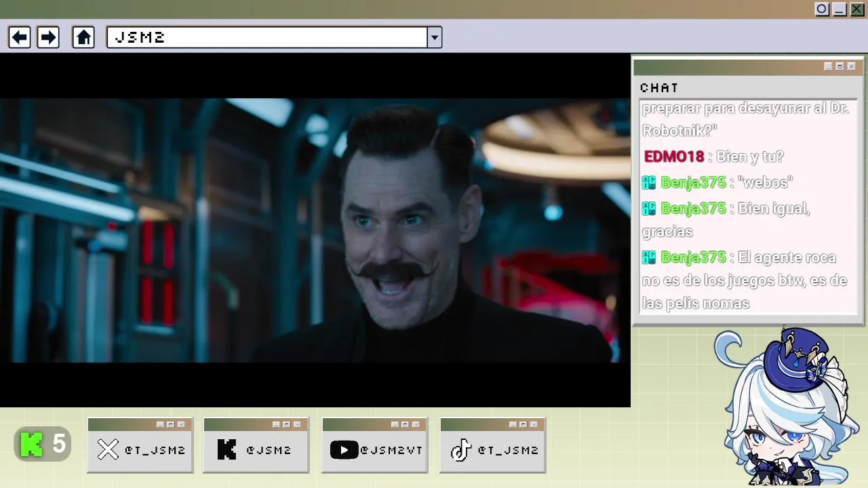Image resolution: width=868 pixels, height=488 pixels.
Task: Click the chibi avatar character with blue hat
Action: pos(787,407)
